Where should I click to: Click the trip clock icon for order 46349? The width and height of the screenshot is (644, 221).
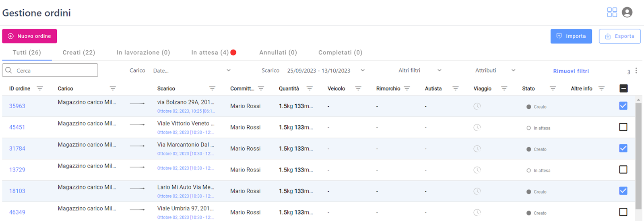tap(477, 213)
